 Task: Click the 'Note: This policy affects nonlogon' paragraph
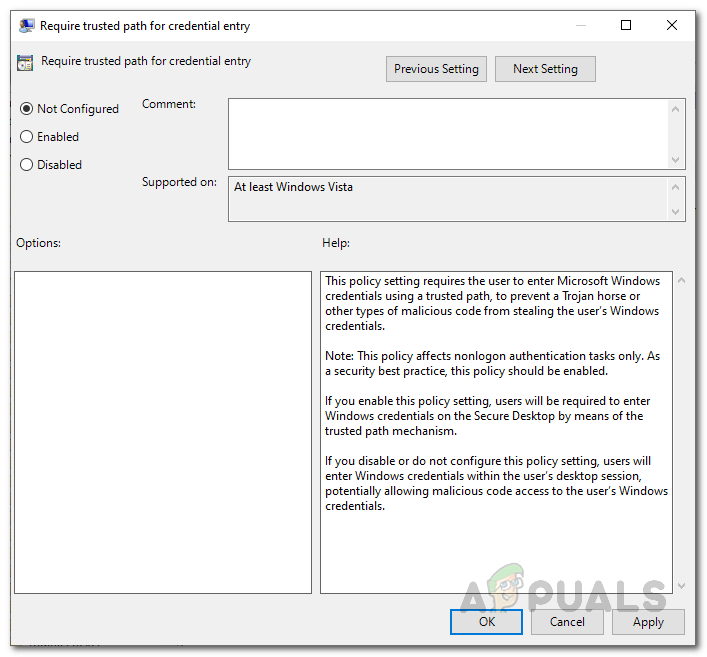[492, 363]
